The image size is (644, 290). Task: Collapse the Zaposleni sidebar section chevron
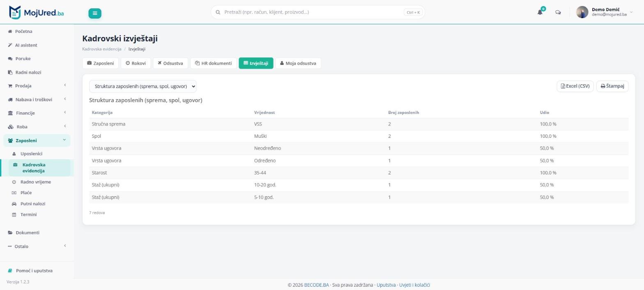click(64, 140)
